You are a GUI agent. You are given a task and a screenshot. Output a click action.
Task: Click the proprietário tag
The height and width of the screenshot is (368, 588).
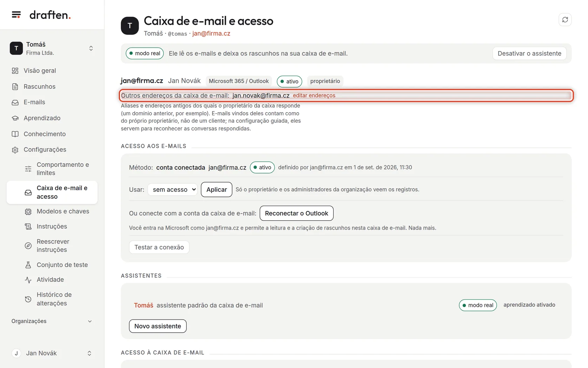pyautogui.click(x=325, y=81)
